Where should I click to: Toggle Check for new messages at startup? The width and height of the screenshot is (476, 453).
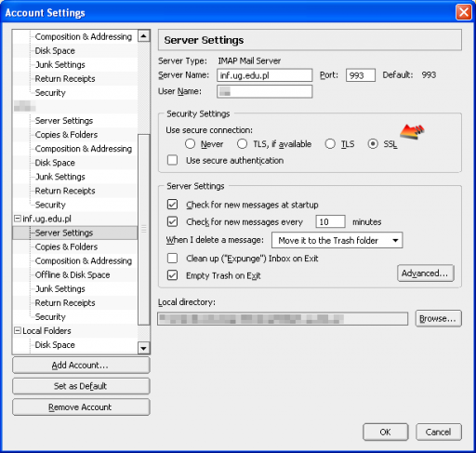click(x=172, y=205)
